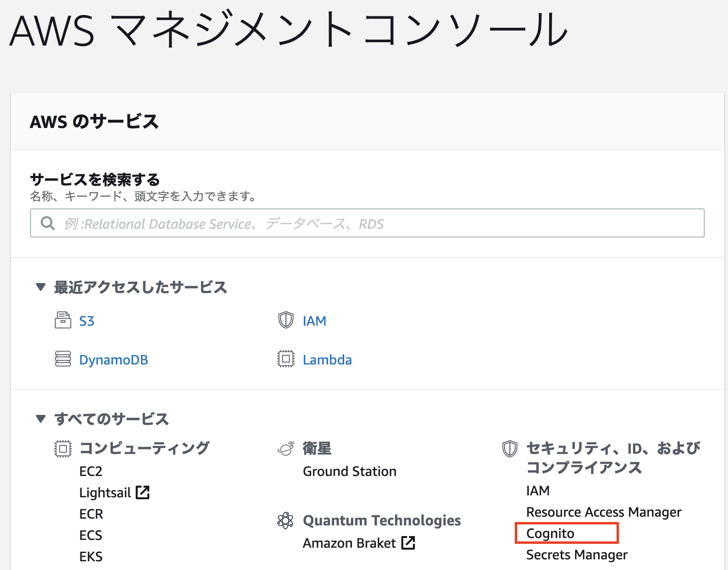Click the 最近アクセスしたサービス heading text
Viewport: 728px width, 570px height.
click(x=141, y=287)
